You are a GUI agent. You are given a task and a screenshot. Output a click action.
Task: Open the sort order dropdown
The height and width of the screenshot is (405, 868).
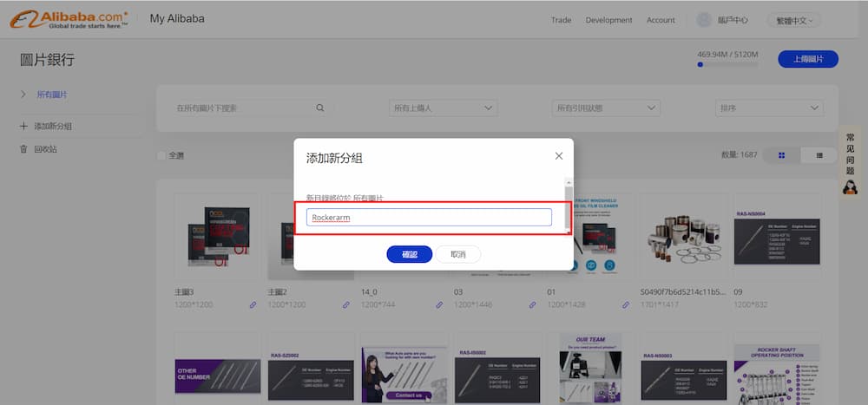[768, 108]
